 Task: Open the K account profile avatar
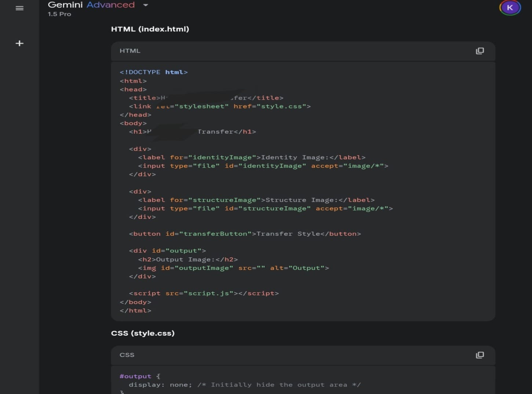coord(510,8)
